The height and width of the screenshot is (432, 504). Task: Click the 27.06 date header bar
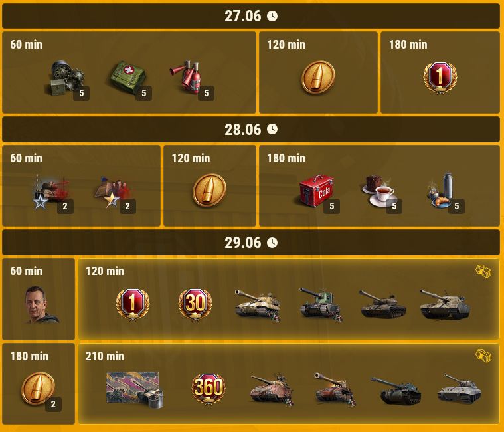(251, 16)
